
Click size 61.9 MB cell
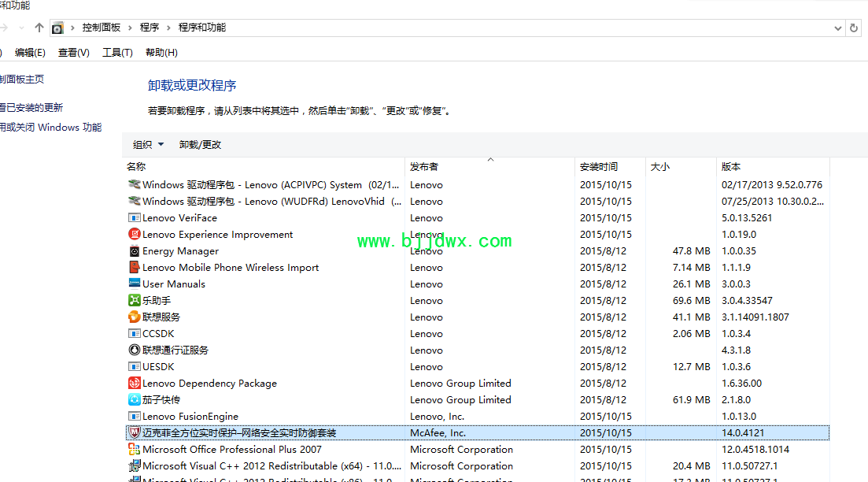click(692, 399)
